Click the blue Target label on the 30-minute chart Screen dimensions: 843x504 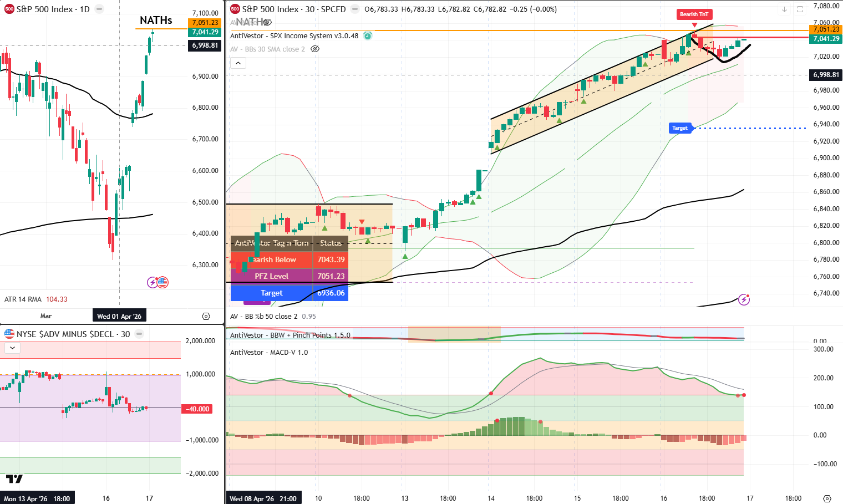681,128
